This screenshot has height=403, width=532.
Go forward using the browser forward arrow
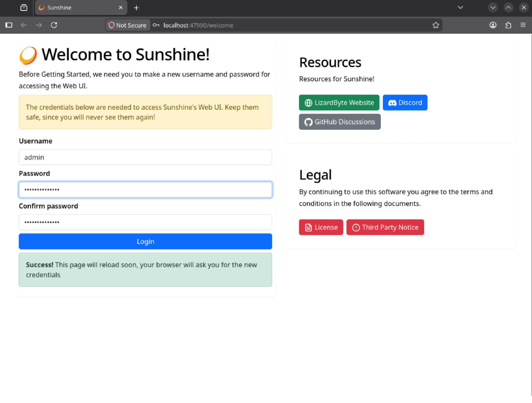click(39, 25)
